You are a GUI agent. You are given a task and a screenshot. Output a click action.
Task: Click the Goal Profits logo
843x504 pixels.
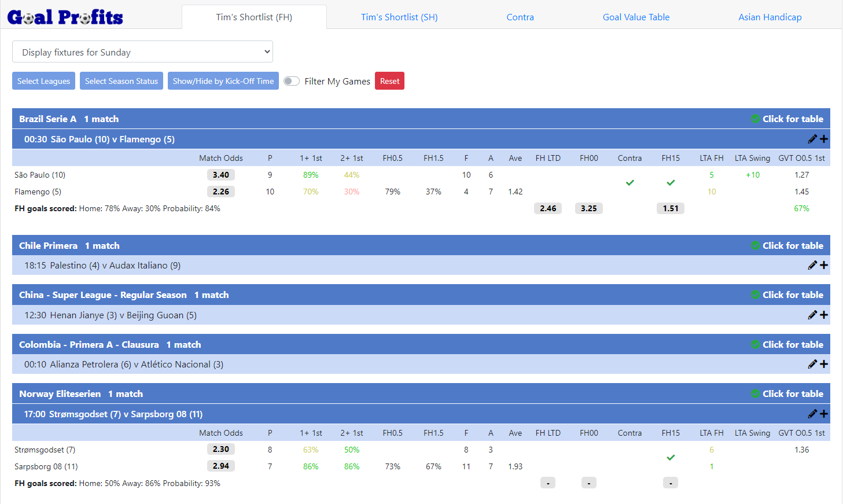point(65,17)
